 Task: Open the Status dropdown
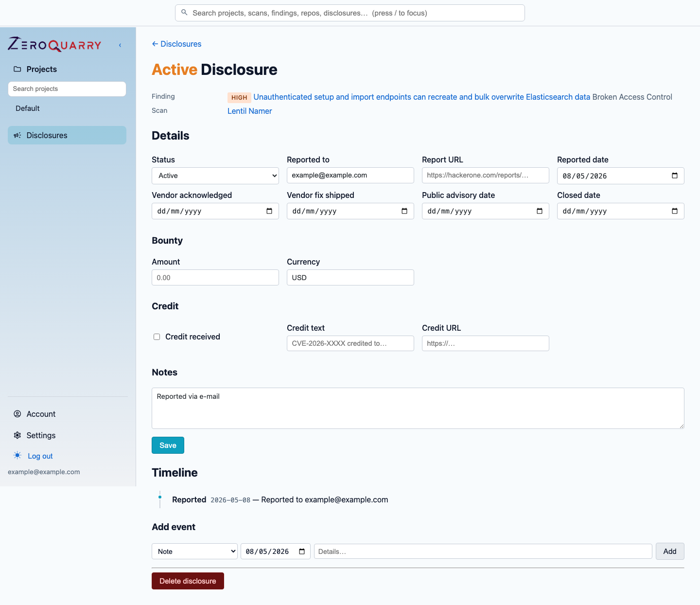click(215, 176)
